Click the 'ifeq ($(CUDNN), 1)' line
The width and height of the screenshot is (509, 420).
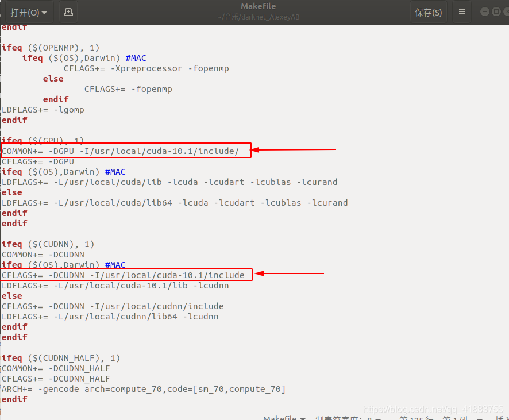coord(48,244)
